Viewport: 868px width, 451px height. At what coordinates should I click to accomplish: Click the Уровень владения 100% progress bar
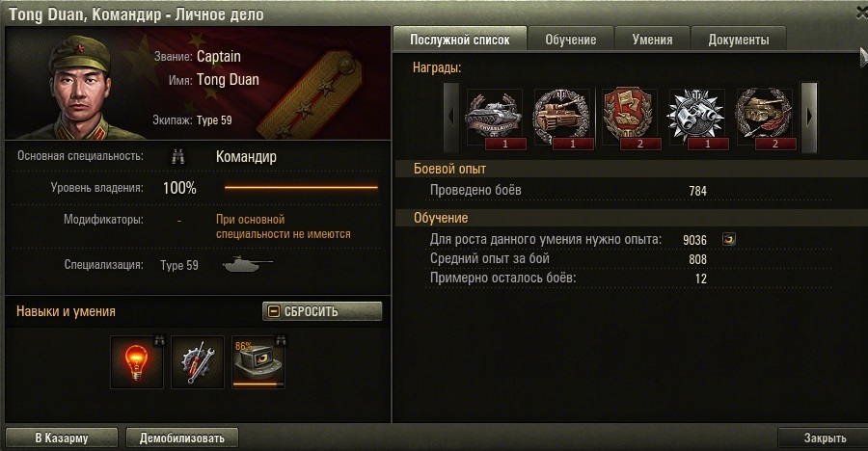tap(301, 188)
